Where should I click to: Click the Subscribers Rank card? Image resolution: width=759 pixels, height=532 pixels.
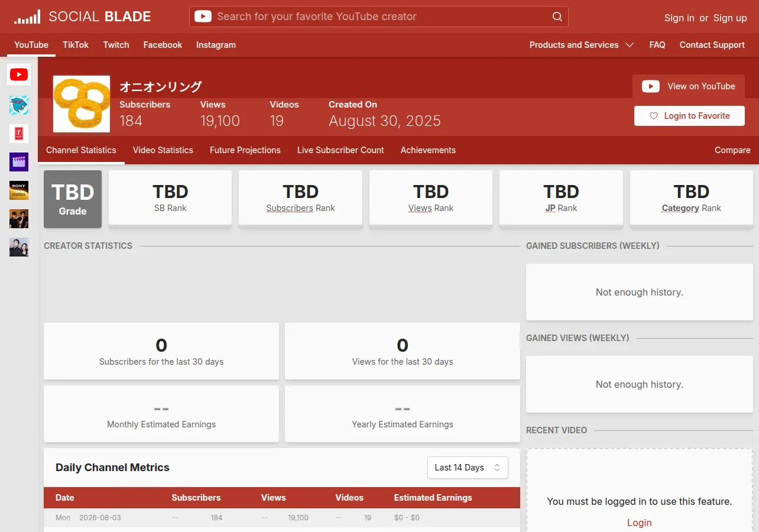pyautogui.click(x=300, y=198)
